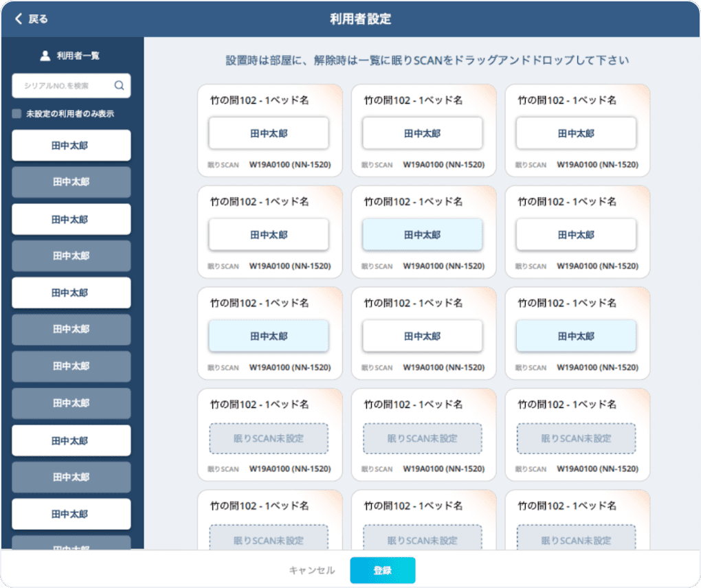Click the person icon next to 利用者一覧
The height and width of the screenshot is (588, 701).
[x=45, y=56]
